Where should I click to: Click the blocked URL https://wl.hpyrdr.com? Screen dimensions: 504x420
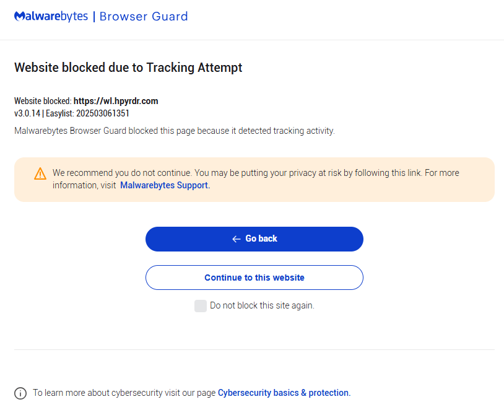[x=116, y=101]
